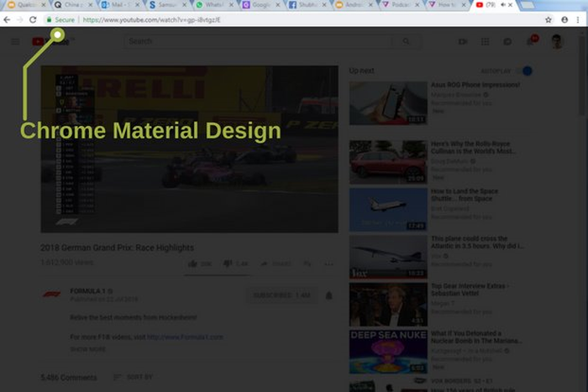The width and height of the screenshot is (588, 392).
Task: Toggle the Autoplay switch
Action: click(x=524, y=71)
